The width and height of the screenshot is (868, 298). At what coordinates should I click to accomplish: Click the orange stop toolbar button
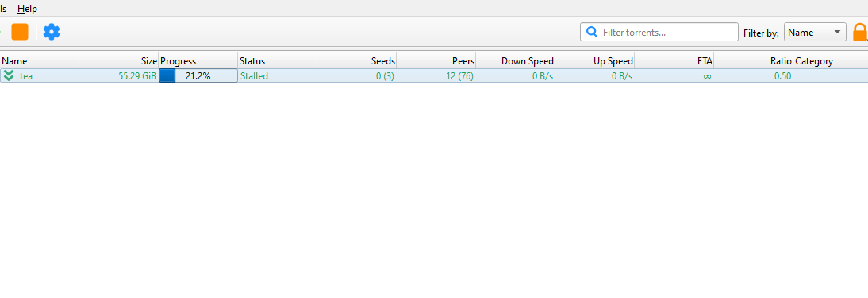[x=20, y=32]
